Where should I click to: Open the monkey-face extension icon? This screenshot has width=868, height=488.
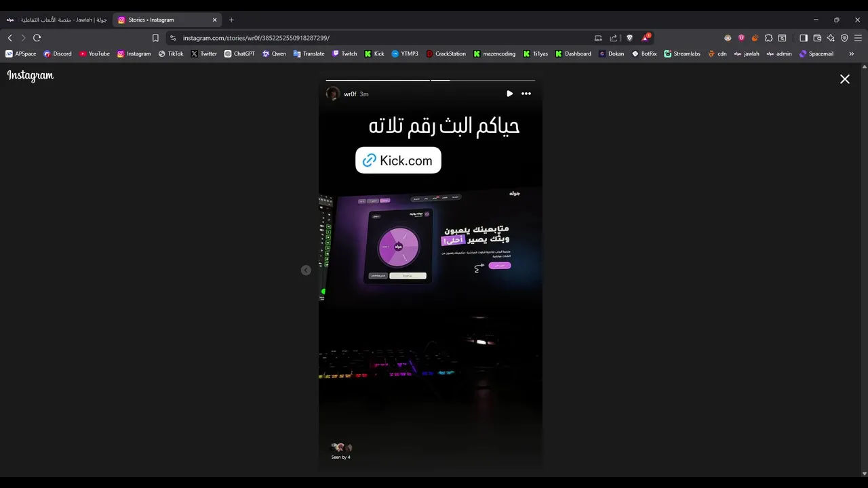pyautogui.click(x=728, y=38)
